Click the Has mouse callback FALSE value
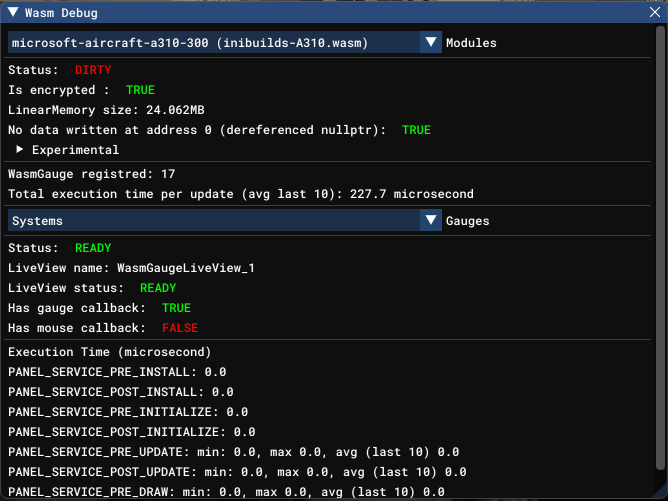 [x=180, y=328]
